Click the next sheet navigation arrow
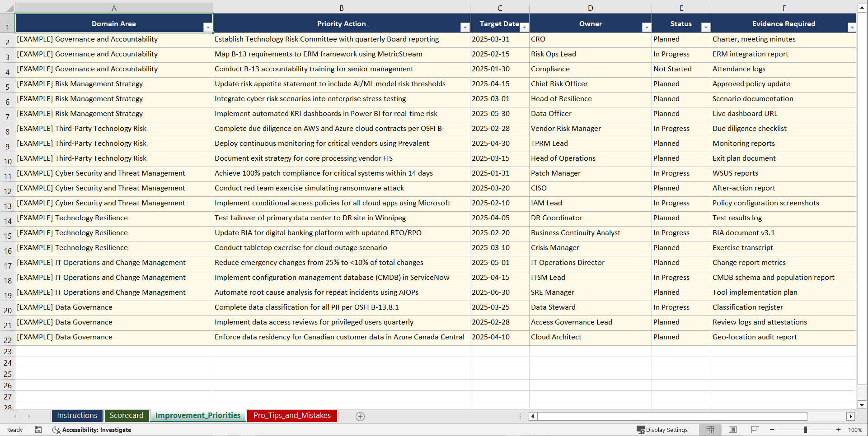The image size is (868, 436). click(x=29, y=416)
